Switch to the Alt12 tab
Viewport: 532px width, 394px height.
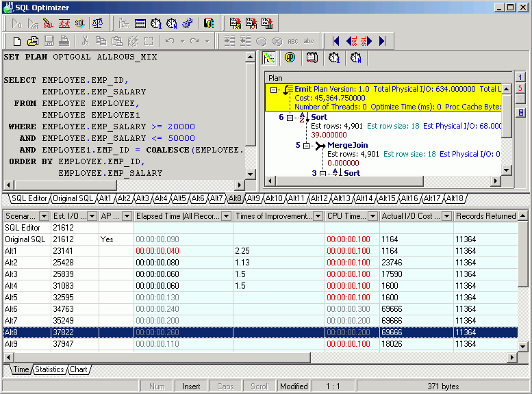[318, 198]
